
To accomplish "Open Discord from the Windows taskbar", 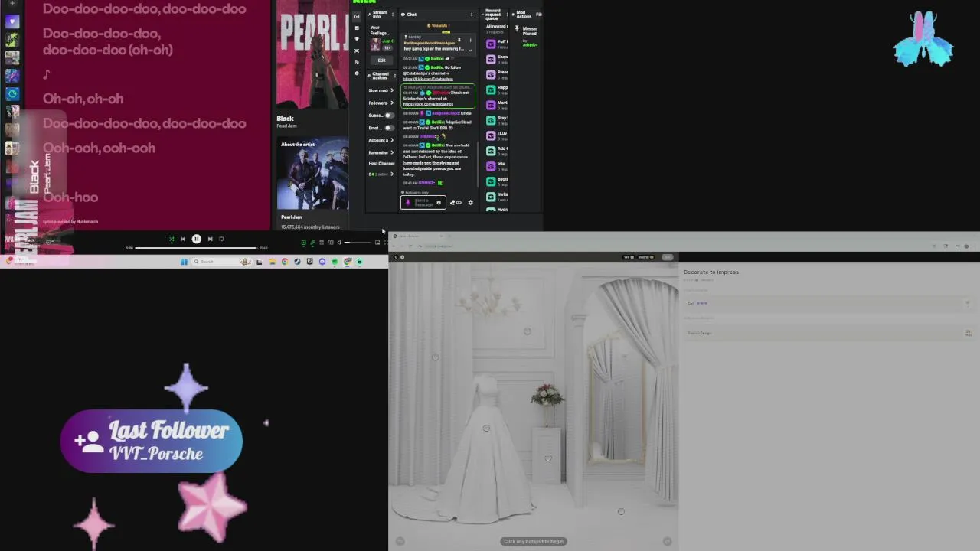I will point(322,262).
